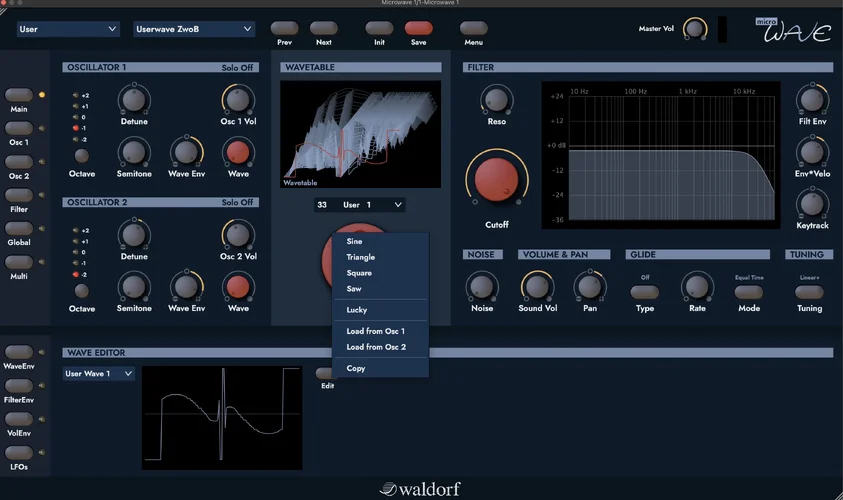
Task: Select 0 octave LED in Oscillator 1
Action: (x=76, y=117)
